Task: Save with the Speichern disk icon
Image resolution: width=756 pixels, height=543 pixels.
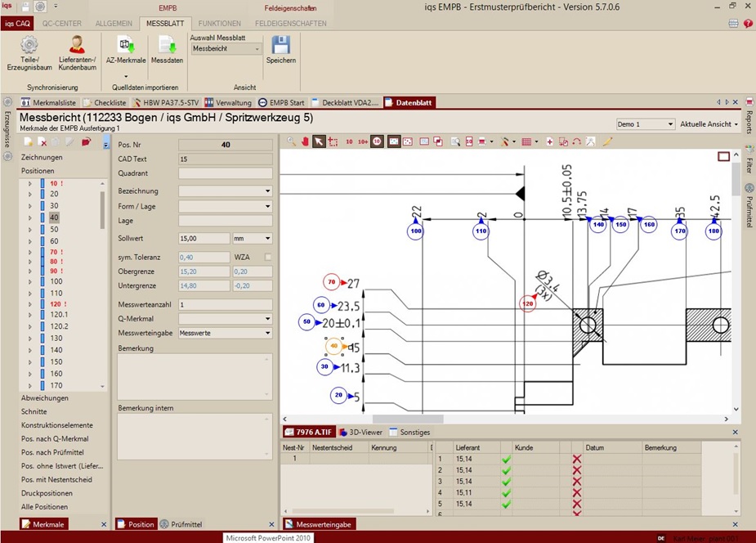Action: 280,45
